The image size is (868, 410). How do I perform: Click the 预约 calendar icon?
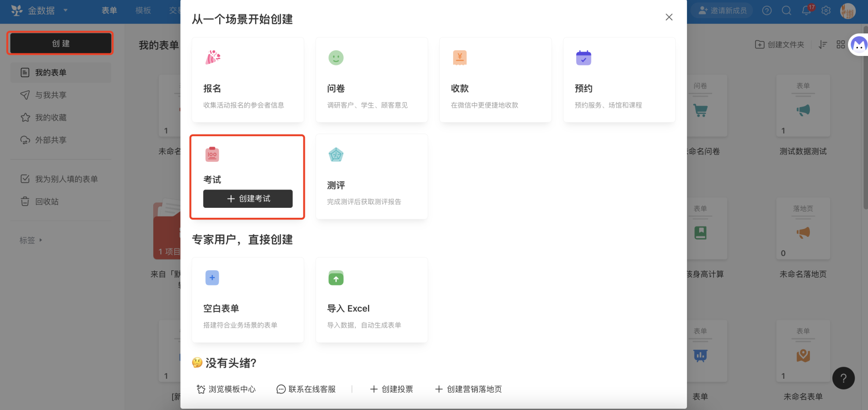tap(584, 58)
